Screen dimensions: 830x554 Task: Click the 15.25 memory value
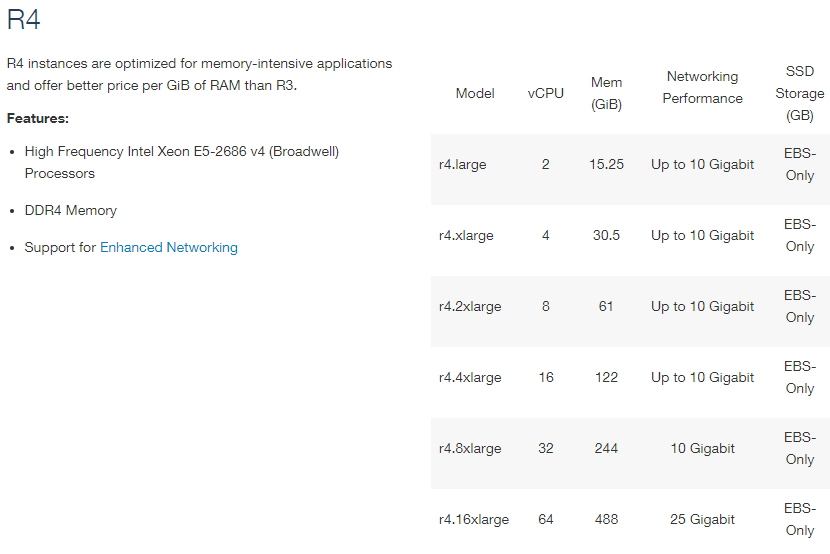coord(606,165)
